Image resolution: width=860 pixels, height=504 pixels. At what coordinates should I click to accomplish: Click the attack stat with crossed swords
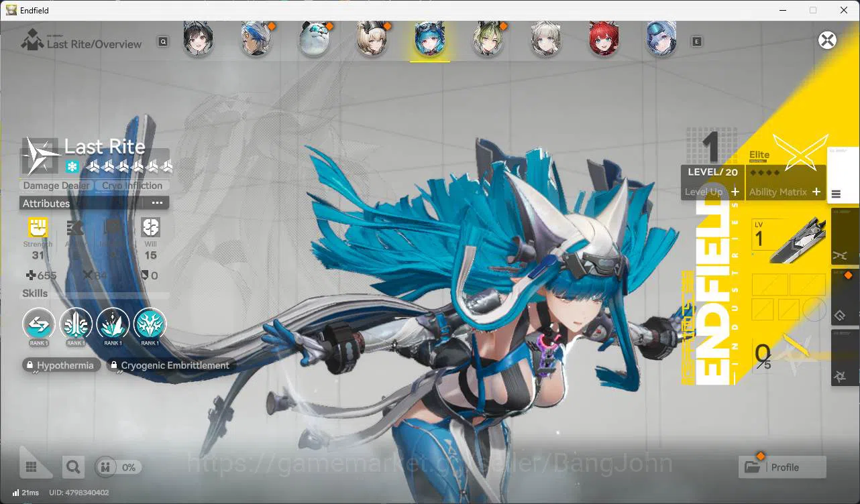coord(95,275)
